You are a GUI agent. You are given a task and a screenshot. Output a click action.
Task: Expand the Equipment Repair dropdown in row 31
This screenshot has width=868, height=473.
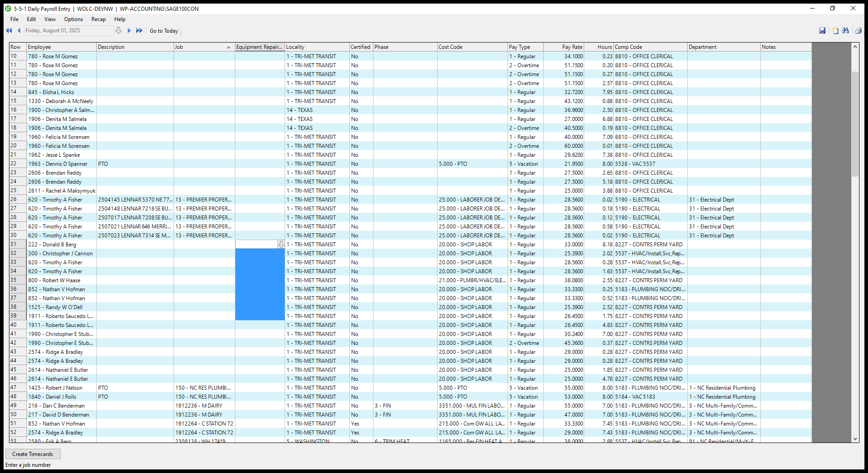click(x=281, y=245)
